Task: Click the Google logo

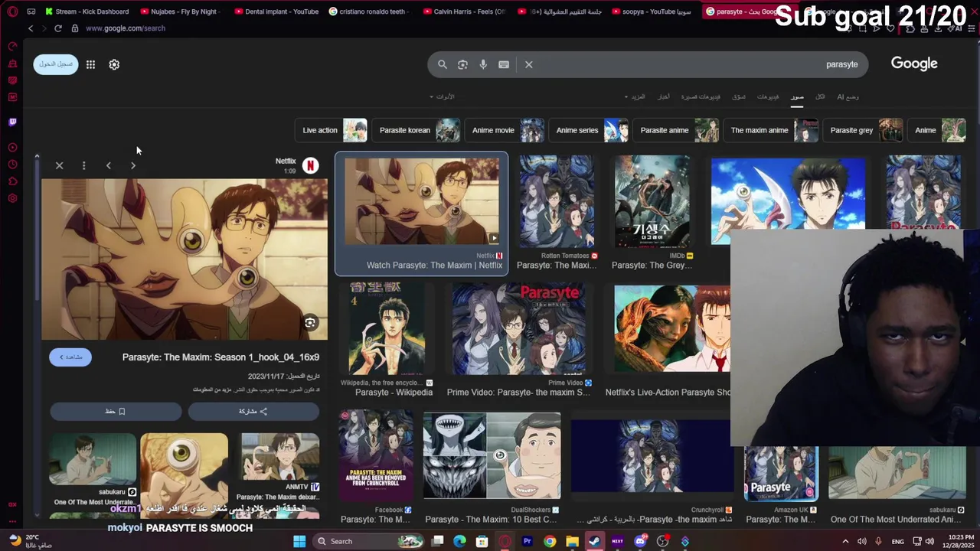Action: point(914,64)
